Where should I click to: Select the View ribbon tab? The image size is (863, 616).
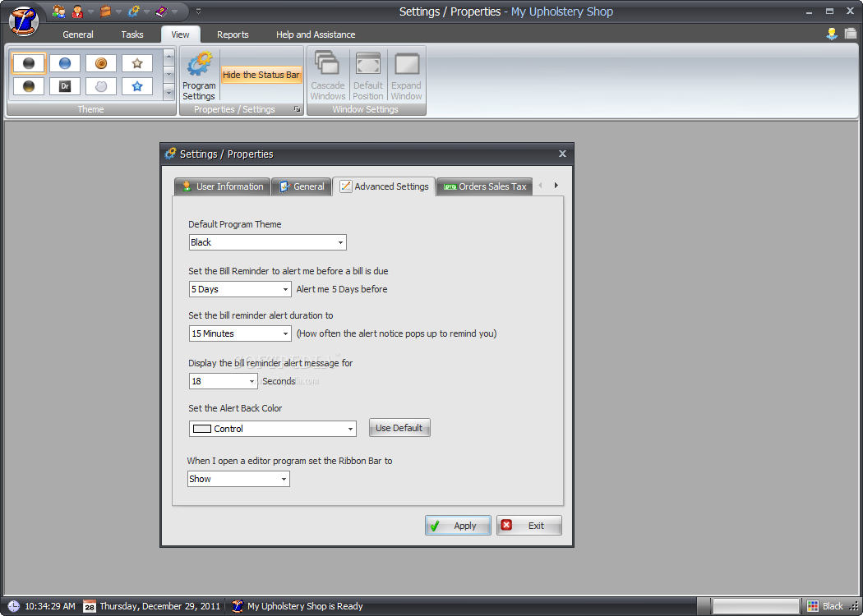point(180,34)
